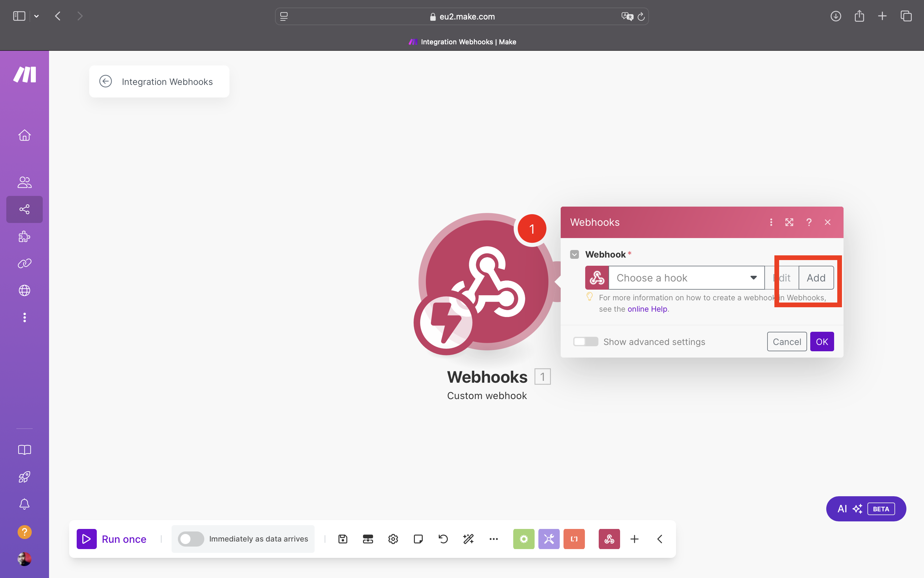Click the Run once playback icon
924x578 pixels.
pyautogui.click(x=87, y=539)
